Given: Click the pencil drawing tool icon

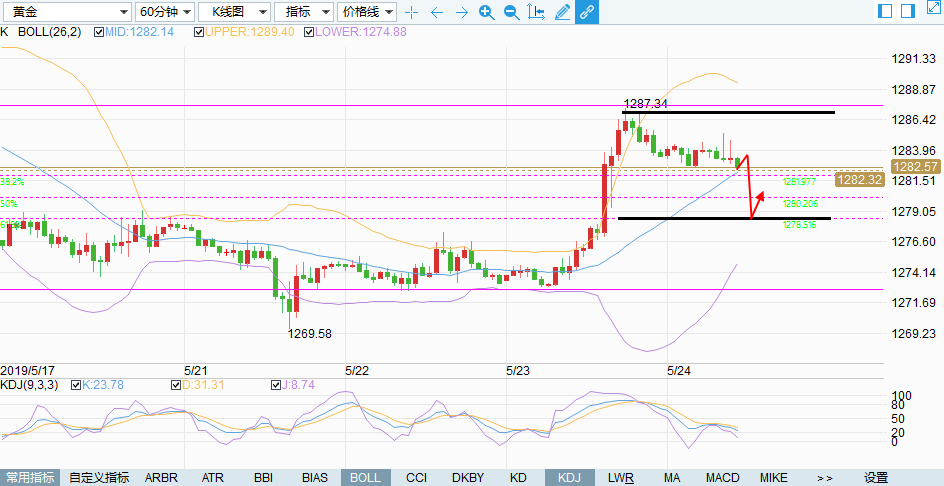Looking at the screenshot, I should pyautogui.click(x=562, y=12).
